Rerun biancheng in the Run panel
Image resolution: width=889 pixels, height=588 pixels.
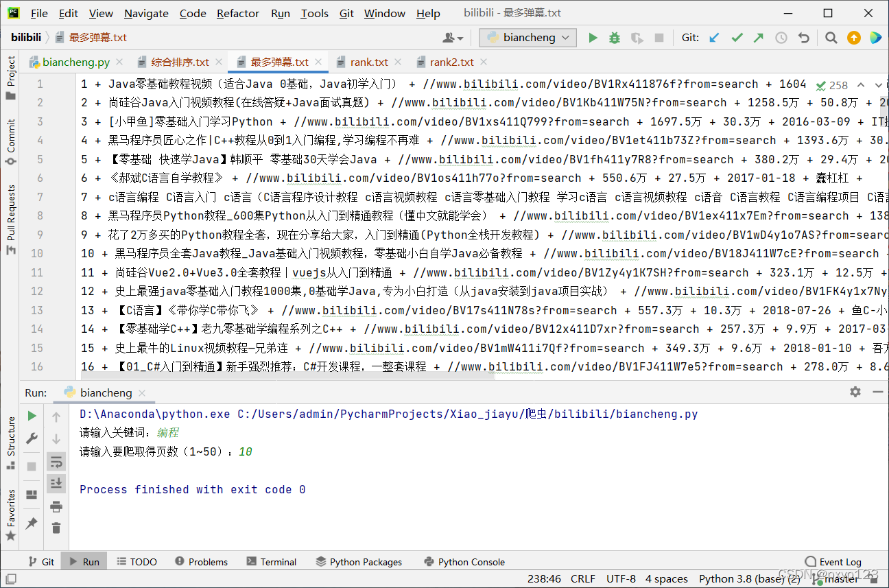click(32, 416)
